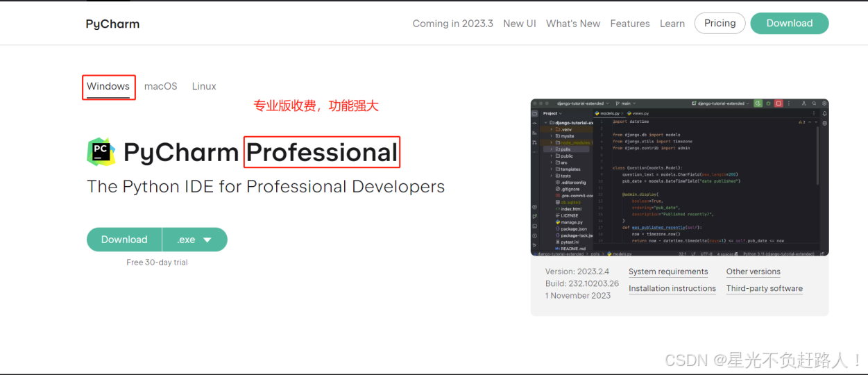Viewport: 868px width, 375px height.
Task: Click the Database tool icon under the bell
Action: pyautogui.click(x=824, y=123)
